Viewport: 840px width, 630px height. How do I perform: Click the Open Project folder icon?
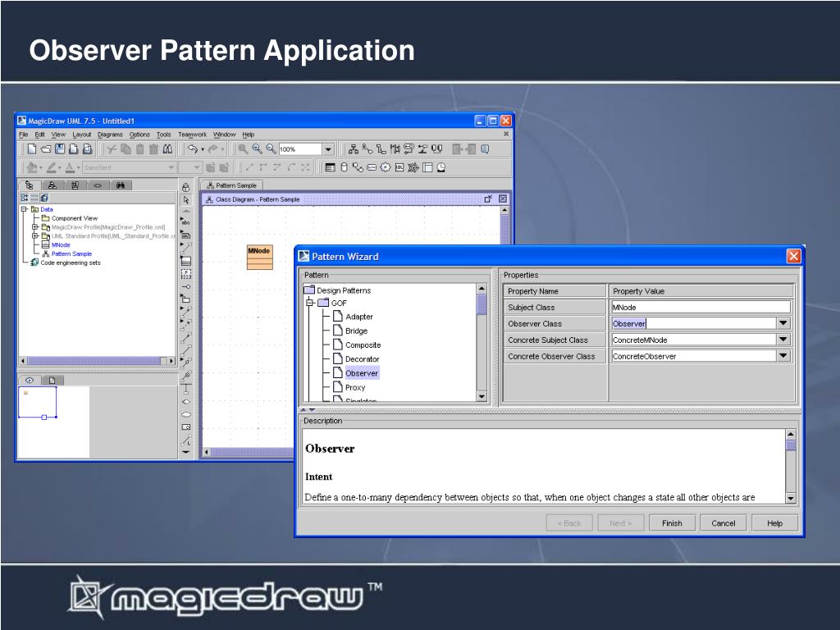(x=46, y=149)
